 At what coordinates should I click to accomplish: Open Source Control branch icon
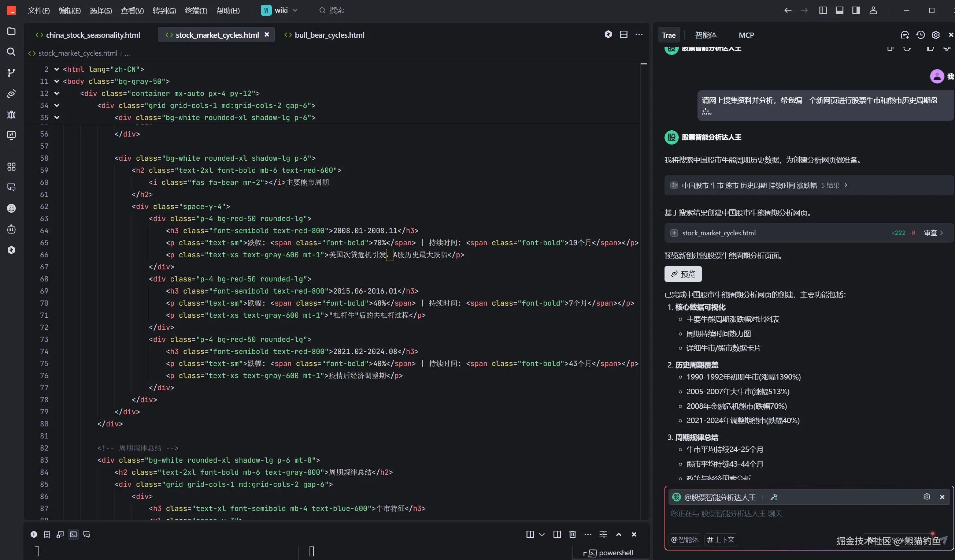[x=11, y=73]
